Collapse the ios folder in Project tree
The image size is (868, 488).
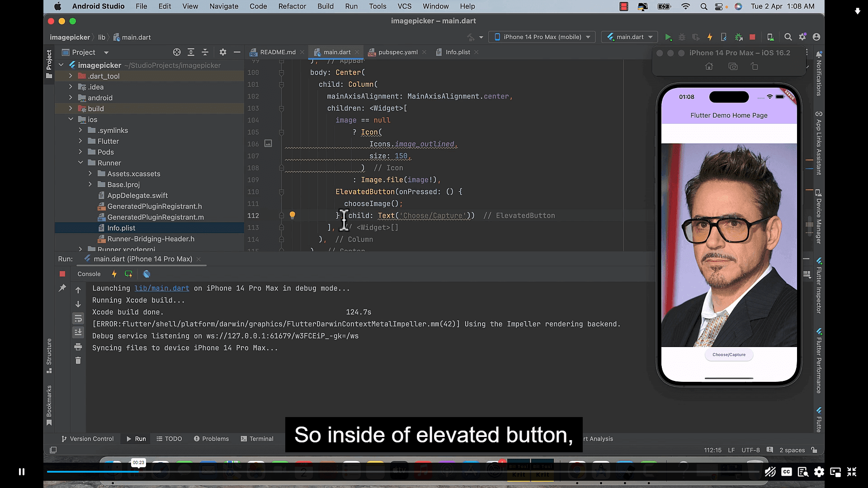pyautogui.click(x=71, y=119)
